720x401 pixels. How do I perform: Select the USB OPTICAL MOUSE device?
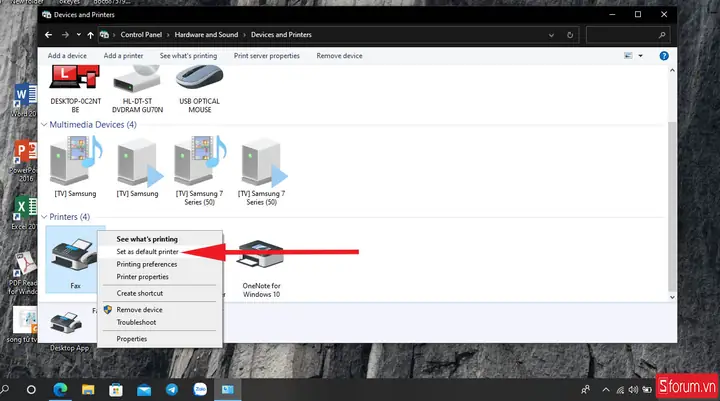click(x=199, y=77)
